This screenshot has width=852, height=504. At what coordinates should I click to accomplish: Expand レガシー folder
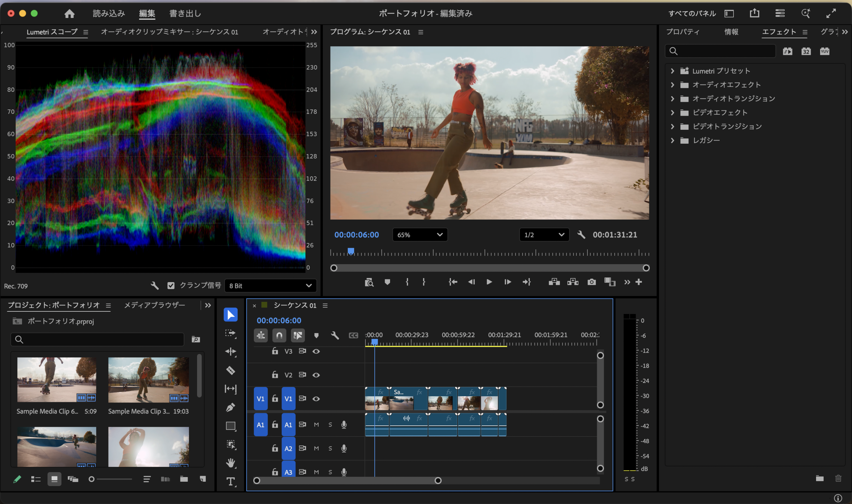pos(672,140)
